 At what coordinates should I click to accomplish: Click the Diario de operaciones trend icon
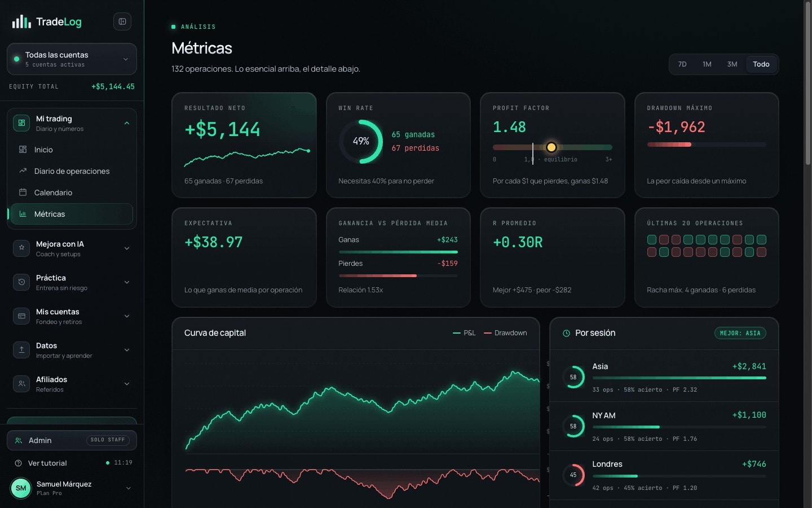(23, 171)
